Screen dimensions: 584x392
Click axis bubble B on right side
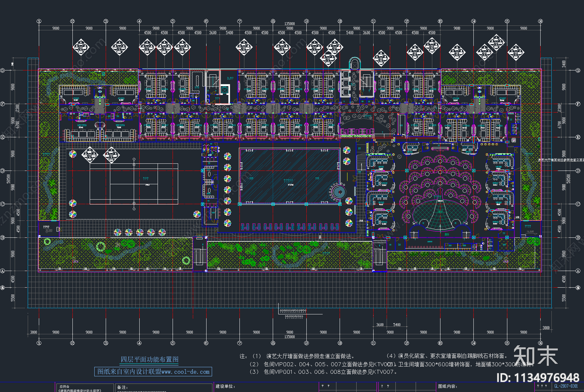pos(578,237)
